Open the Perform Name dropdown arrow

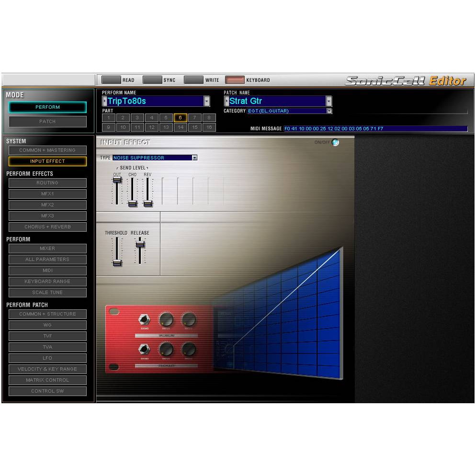coord(207,101)
